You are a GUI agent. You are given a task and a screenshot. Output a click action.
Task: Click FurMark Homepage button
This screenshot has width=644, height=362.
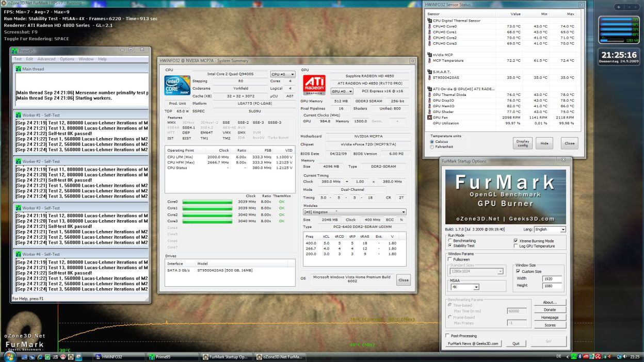[550, 318]
